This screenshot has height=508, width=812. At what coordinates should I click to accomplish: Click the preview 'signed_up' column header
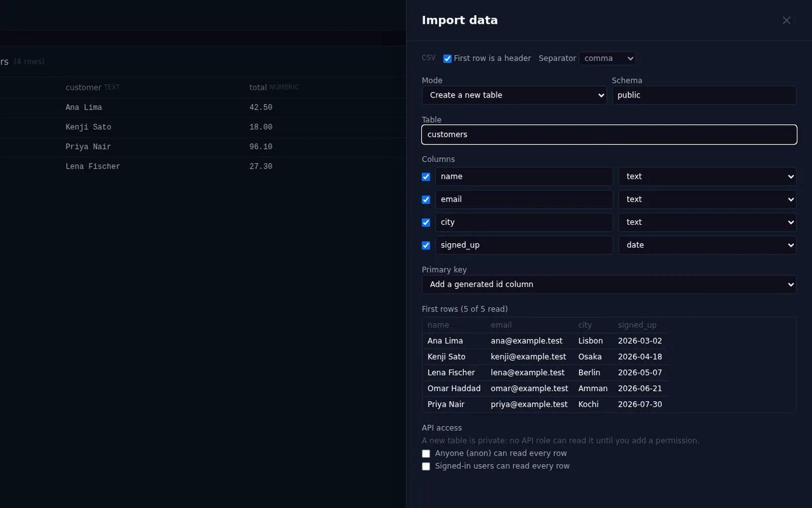(x=637, y=325)
